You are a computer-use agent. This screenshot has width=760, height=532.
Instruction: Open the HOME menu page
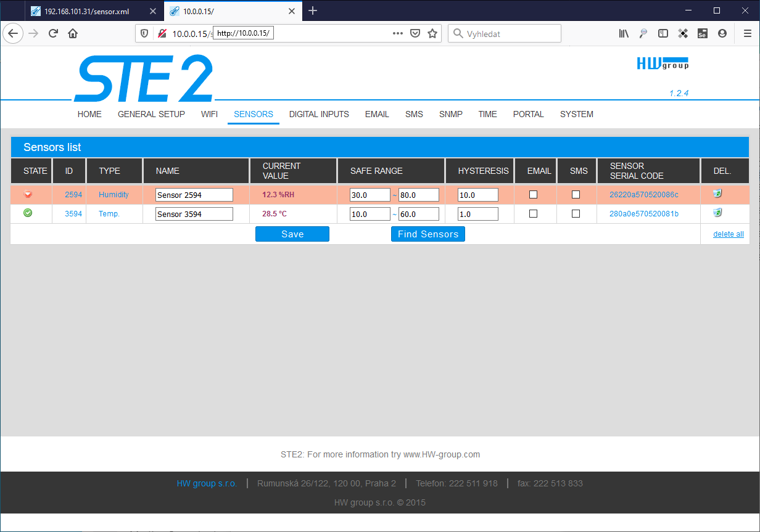point(89,114)
